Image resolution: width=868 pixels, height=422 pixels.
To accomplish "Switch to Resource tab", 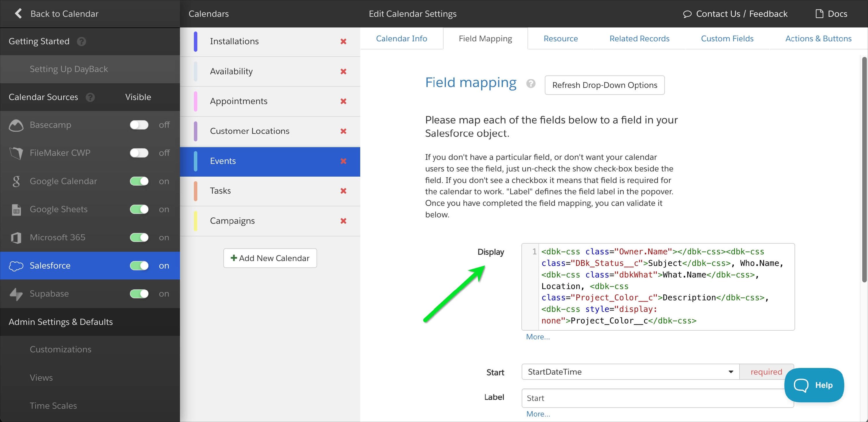I will point(560,39).
